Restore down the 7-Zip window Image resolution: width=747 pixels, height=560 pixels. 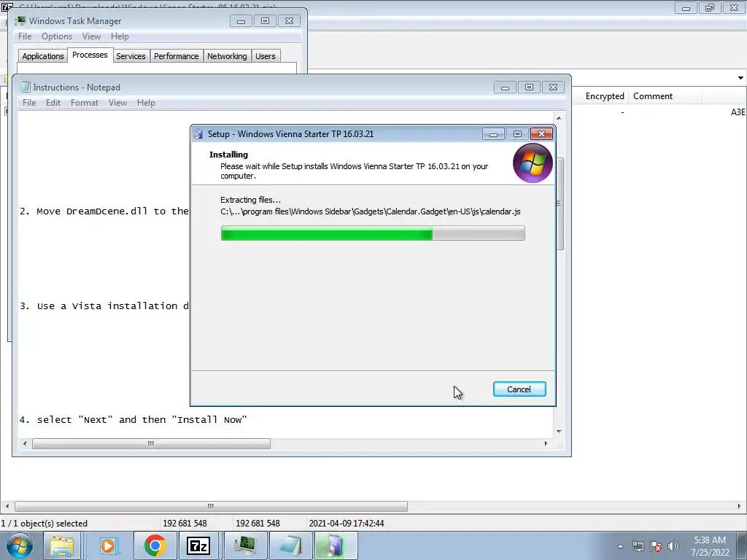coord(710,8)
